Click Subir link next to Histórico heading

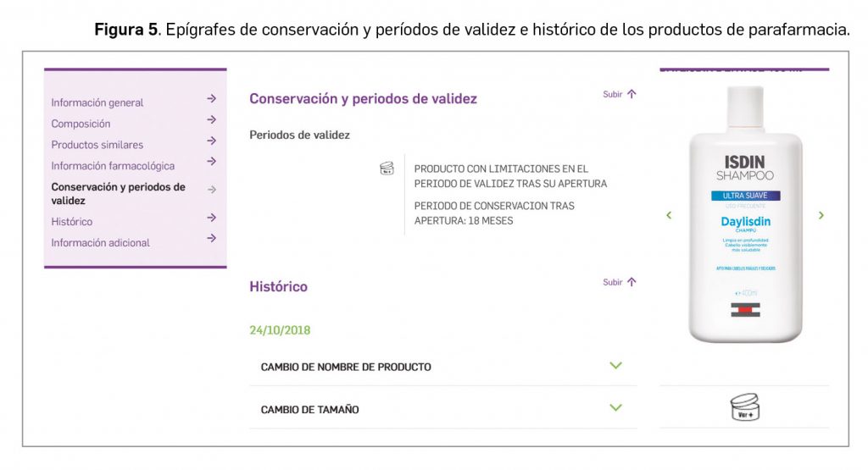pyautogui.click(x=619, y=283)
